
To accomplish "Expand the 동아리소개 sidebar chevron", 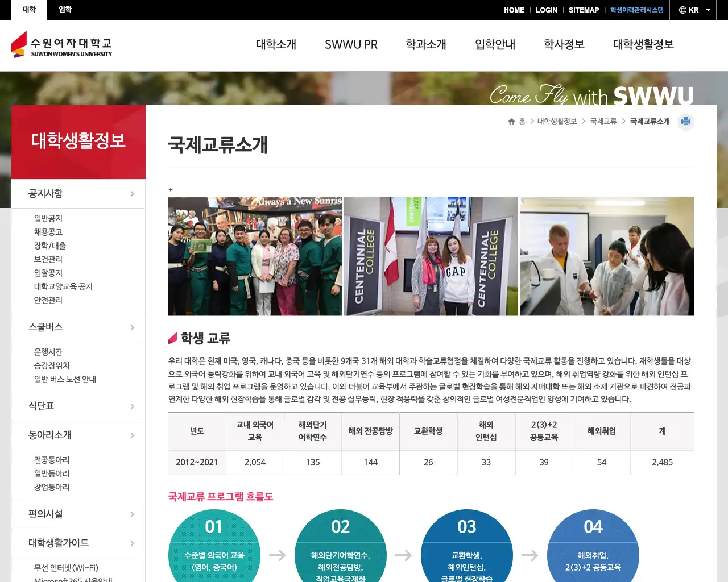I will click(x=132, y=435).
